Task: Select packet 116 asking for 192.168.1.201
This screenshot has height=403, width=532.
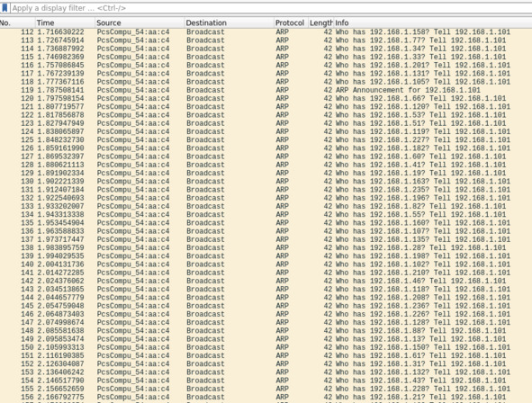Action: (266, 65)
